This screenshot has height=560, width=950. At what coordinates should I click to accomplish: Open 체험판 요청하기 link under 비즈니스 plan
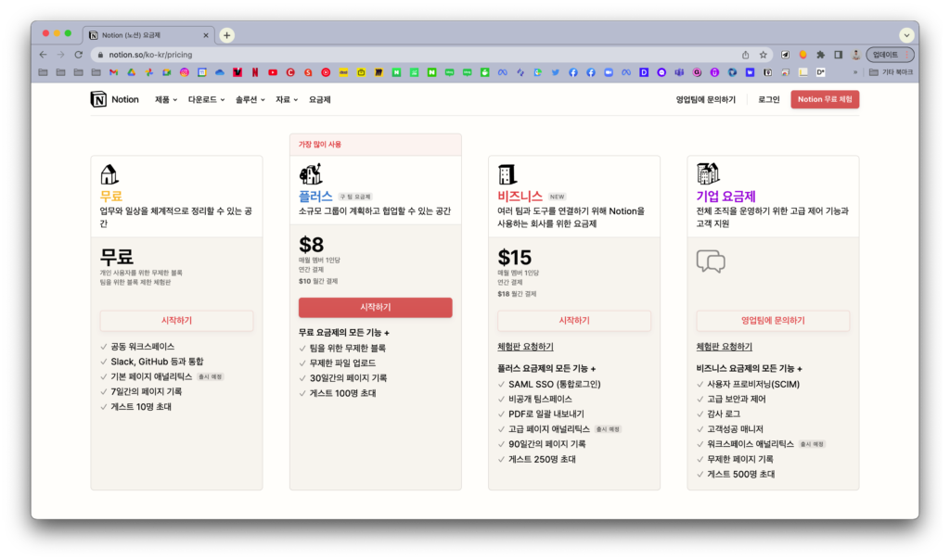(x=525, y=347)
